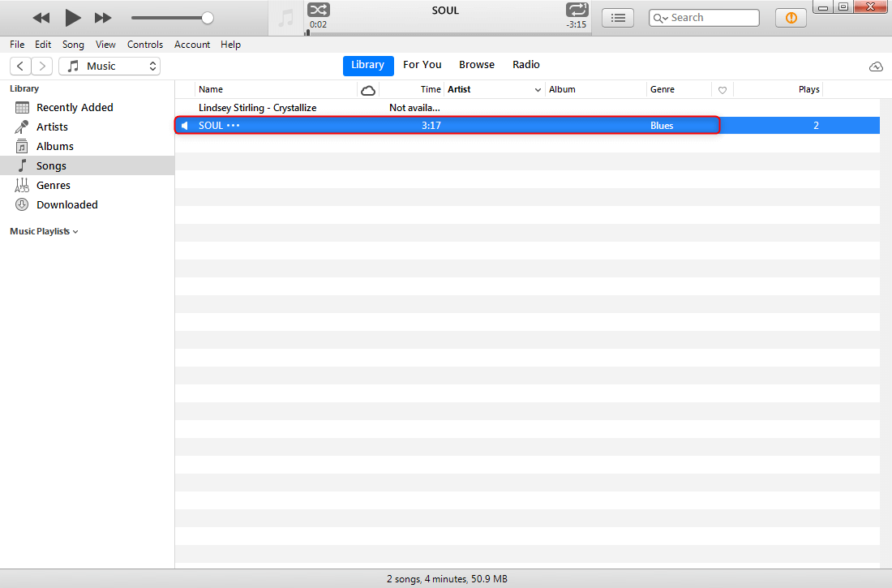Open the Artist column sort dropdown arrow
This screenshot has height=588, width=892.
pos(538,90)
